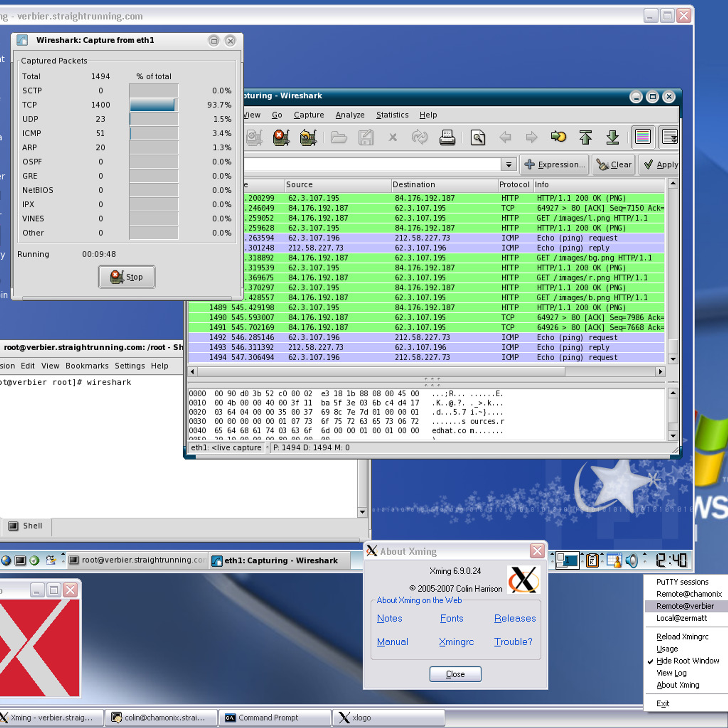
Task: Clear the display filter
Action: (x=614, y=165)
